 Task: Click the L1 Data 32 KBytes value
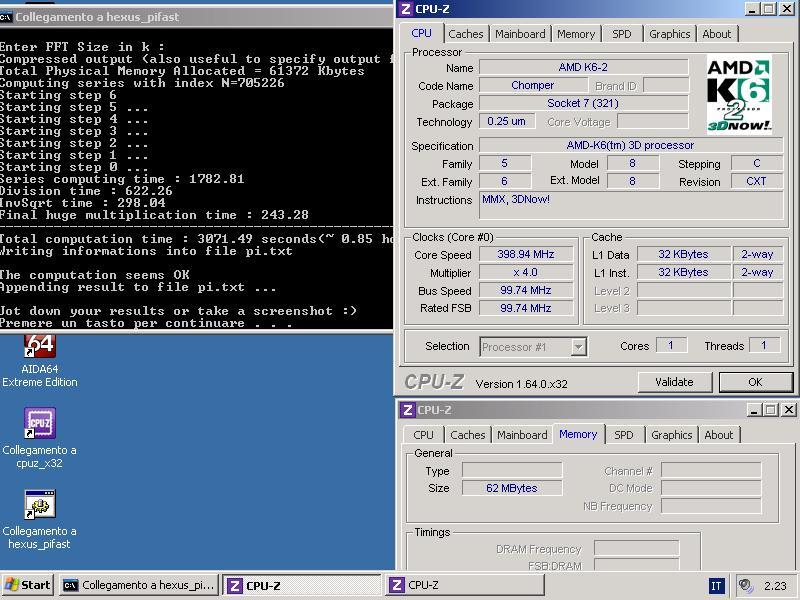coord(683,254)
